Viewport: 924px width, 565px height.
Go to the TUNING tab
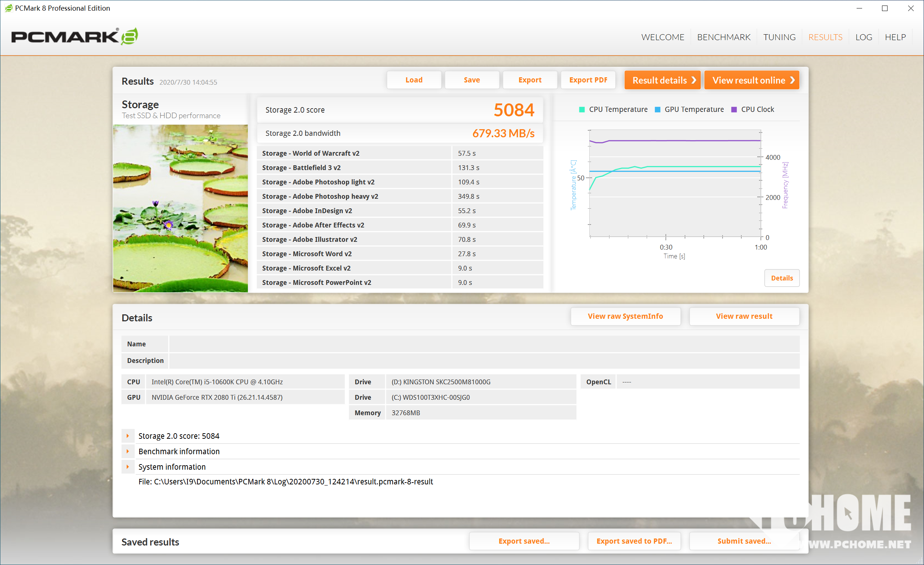click(x=779, y=37)
